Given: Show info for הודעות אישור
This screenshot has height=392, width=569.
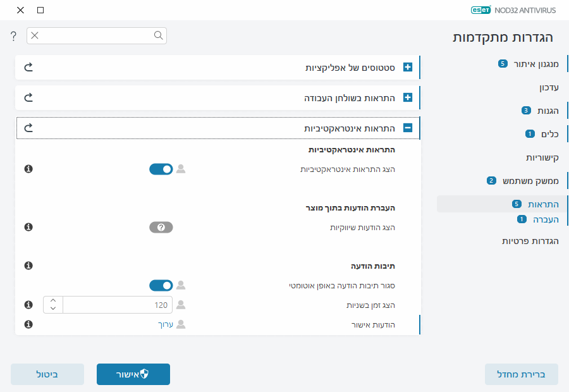Looking at the screenshot, I should tap(28, 324).
